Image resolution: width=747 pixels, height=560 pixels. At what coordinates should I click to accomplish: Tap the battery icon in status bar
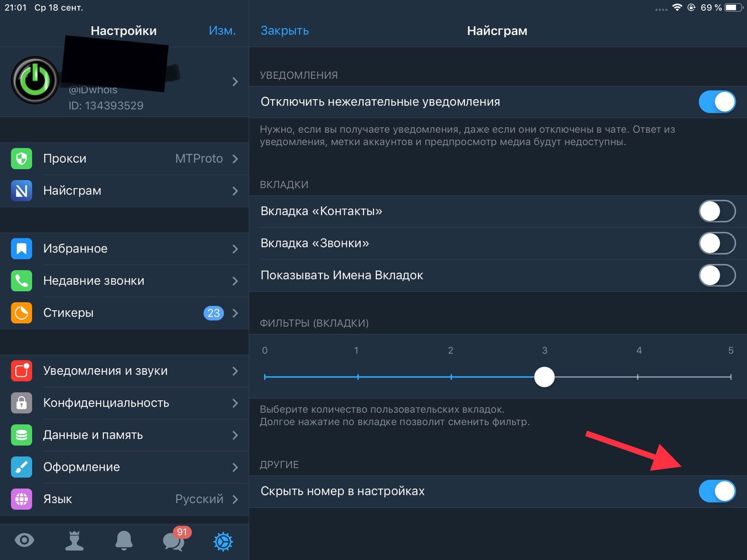pyautogui.click(x=734, y=8)
